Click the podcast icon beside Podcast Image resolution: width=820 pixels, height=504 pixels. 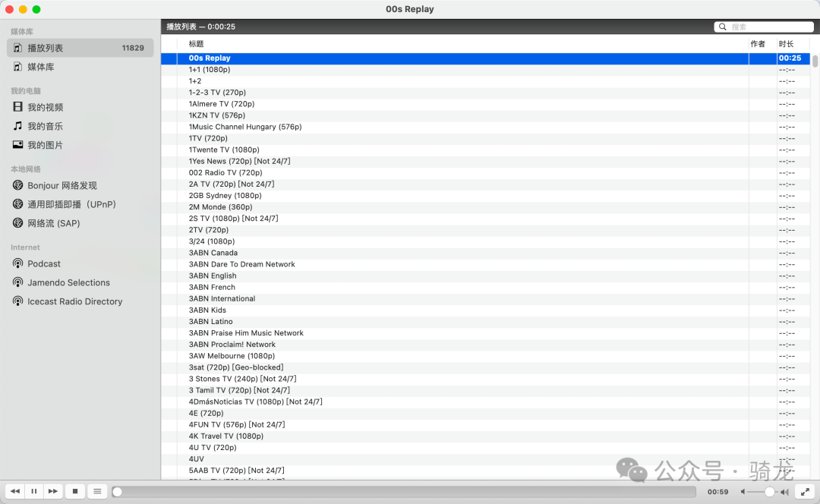point(17,263)
